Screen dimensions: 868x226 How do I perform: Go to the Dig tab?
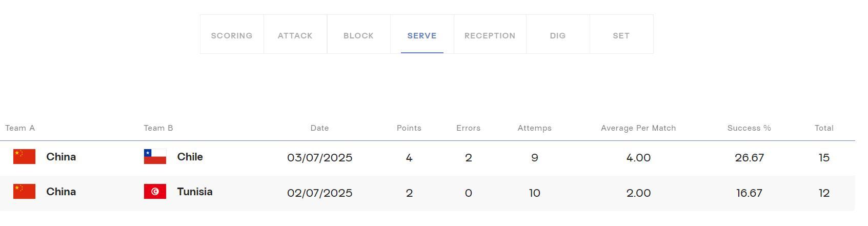point(558,35)
